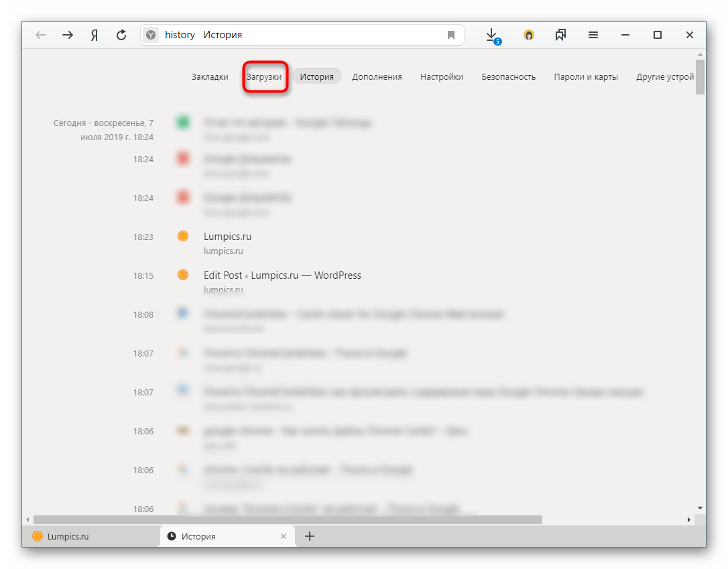Reload the page with refresh icon

point(121,35)
